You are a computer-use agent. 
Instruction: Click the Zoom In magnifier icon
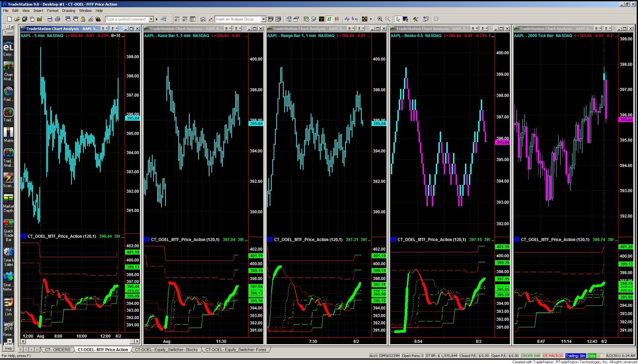(380, 19)
